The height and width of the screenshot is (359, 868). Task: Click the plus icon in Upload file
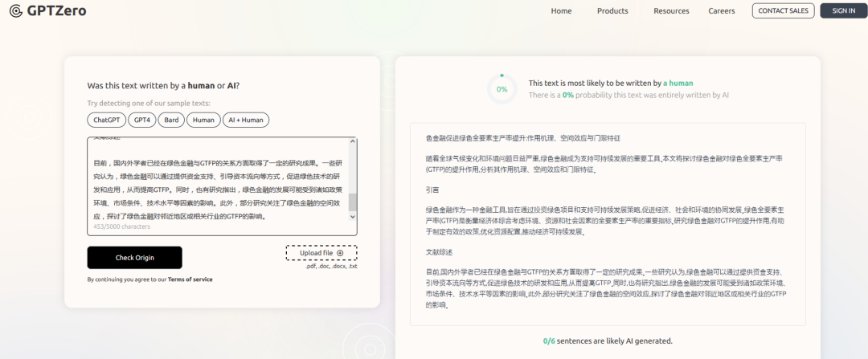point(340,253)
